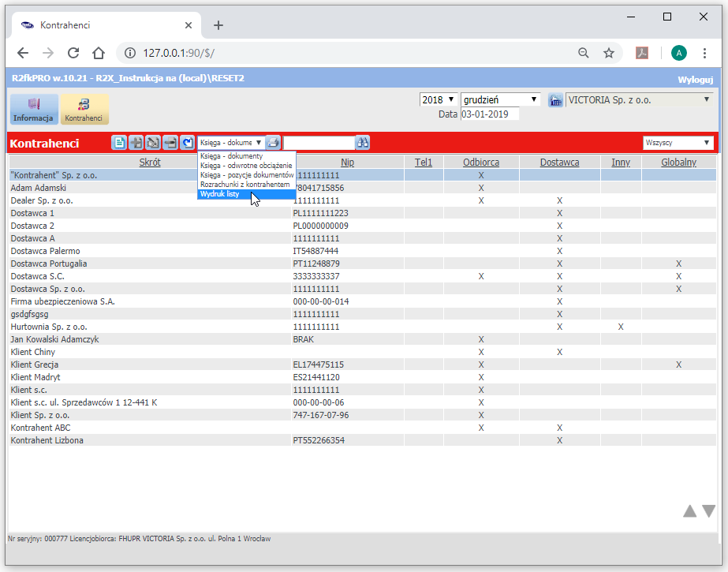The image size is (728, 572).
Task: Click the gray scroll-down triangle
Action: click(708, 511)
